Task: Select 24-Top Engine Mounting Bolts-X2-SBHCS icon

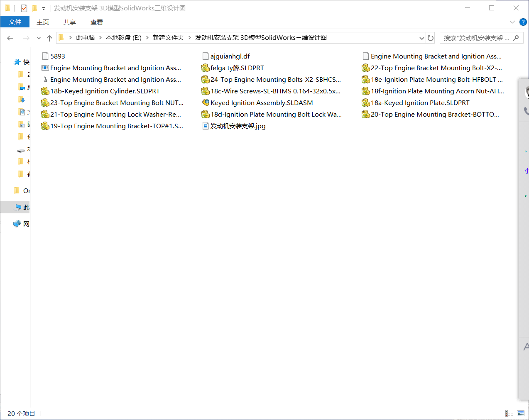Action: point(205,79)
